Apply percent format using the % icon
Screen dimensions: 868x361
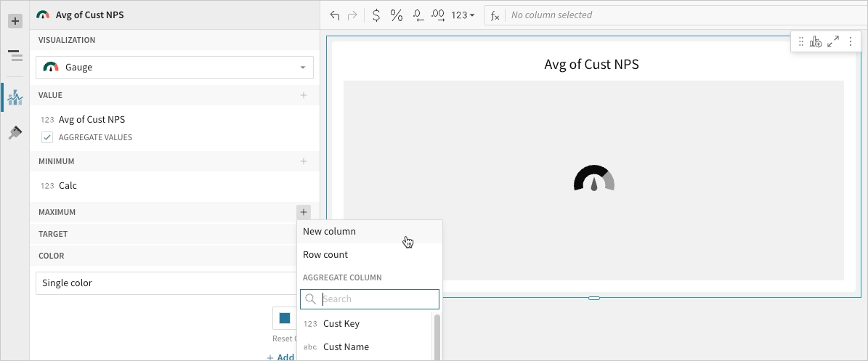[x=396, y=15]
